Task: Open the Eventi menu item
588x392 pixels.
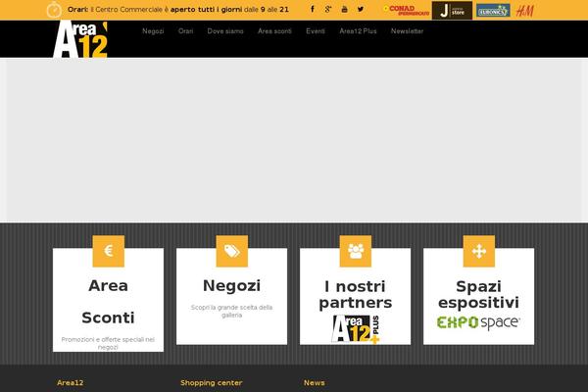Action: pos(316,31)
